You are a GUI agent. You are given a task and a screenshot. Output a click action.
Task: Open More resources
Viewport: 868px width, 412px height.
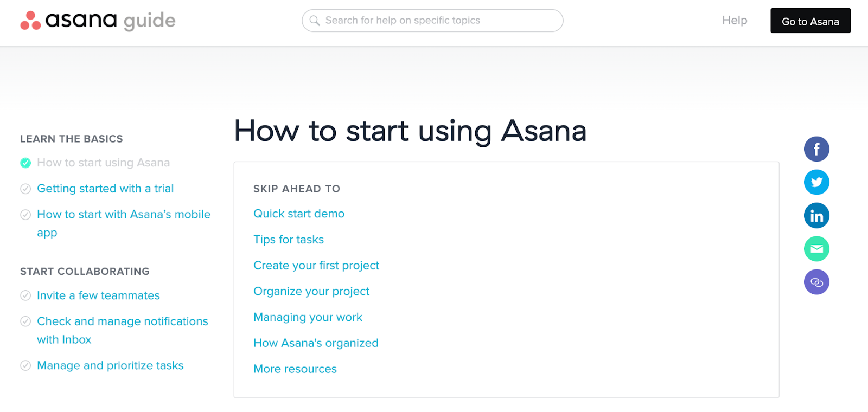tap(295, 369)
